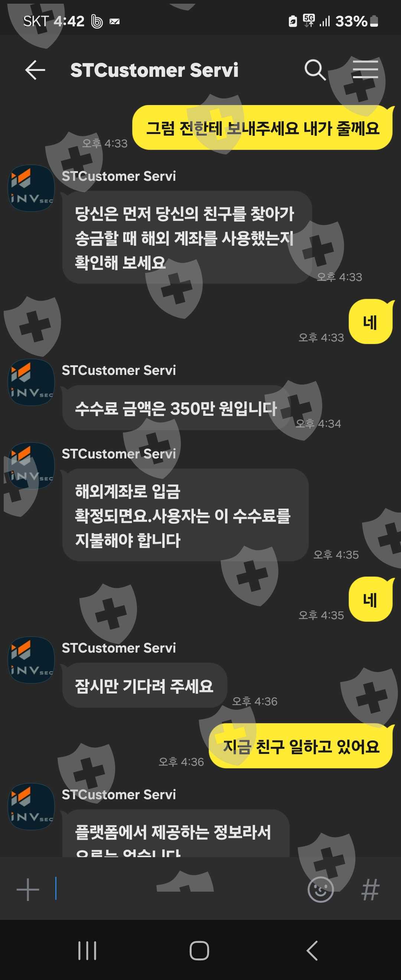
Task: Tap the hashtag search icon
Action: pyautogui.click(x=370, y=889)
